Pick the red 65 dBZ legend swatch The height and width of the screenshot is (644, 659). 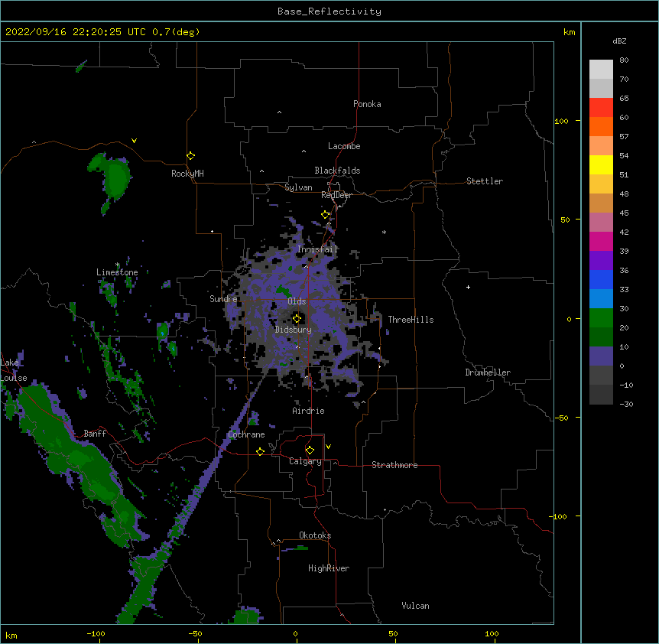[x=601, y=108]
